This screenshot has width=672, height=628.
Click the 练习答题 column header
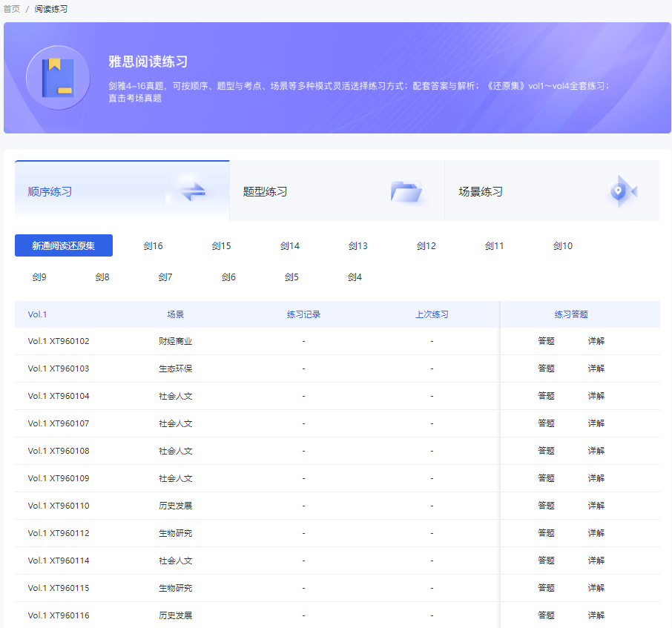click(571, 314)
